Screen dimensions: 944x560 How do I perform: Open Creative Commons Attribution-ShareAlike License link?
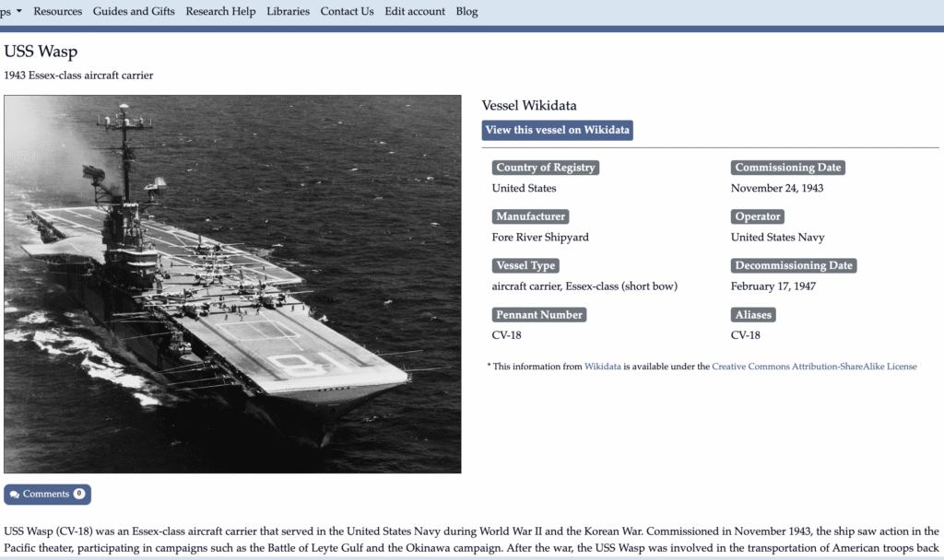(814, 367)
